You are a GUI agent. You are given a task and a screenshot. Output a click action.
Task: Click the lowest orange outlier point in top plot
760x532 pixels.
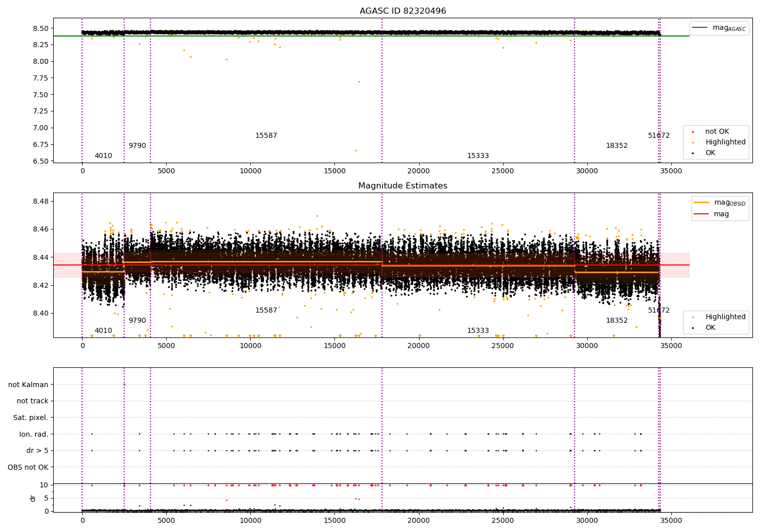click(x=356, y=150)
